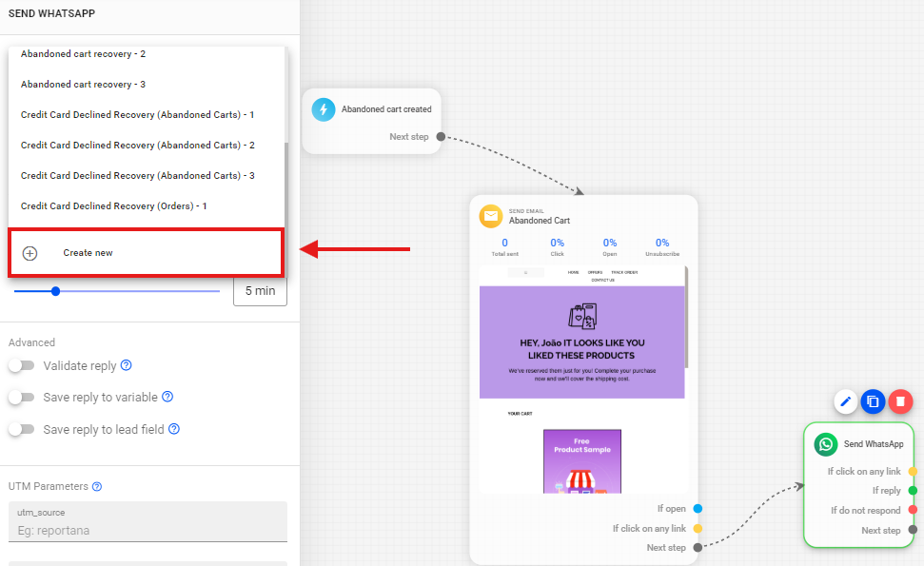This screenshot has height=566, width=924.
Task: Select Abandoned cart recovery - 3 option
Action: point(83,85)
